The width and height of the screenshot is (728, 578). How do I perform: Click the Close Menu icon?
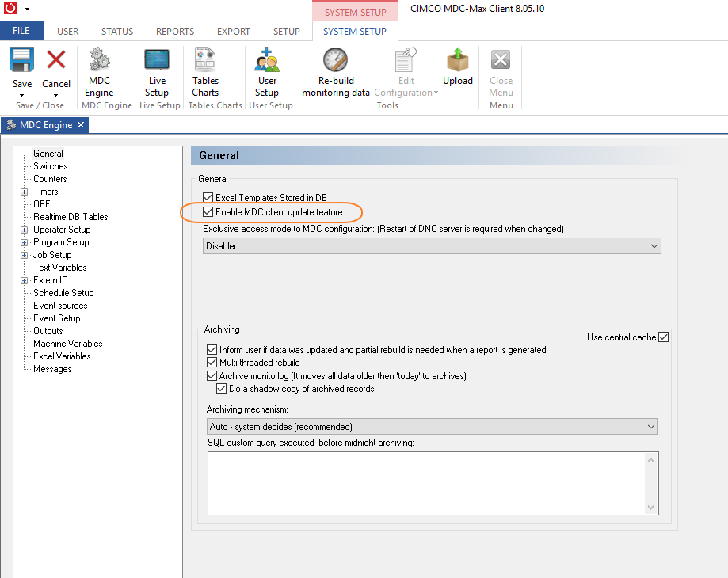coord(501,59)
